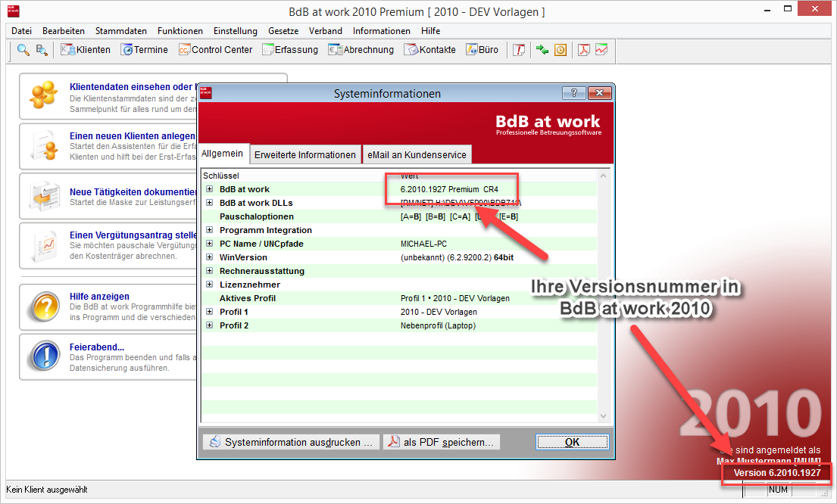Image resolution: width=837 pixels, height=504 pixels.
Task: Open the Bearbeiten menu
Action: 64,31
